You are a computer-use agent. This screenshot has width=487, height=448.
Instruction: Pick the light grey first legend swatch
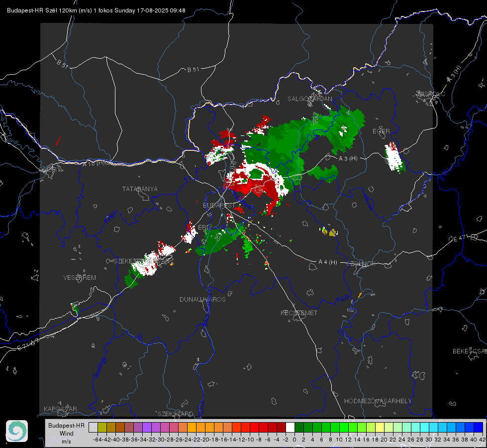tap(93, 427)
